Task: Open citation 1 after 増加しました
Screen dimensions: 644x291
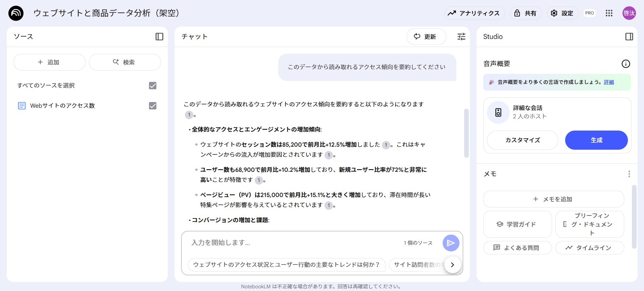Action: [386, 145]
